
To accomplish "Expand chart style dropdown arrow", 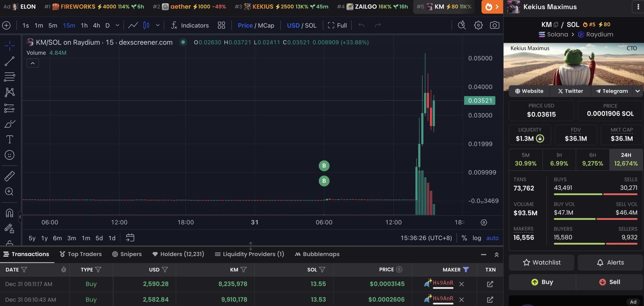I will click(158, 25).
